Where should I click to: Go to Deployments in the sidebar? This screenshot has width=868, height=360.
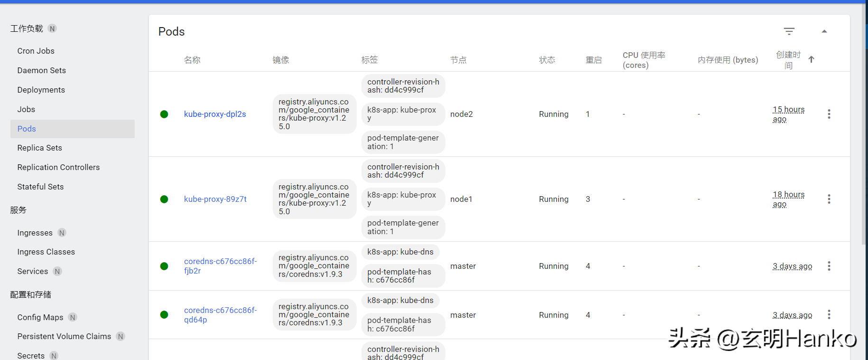pyautogui.click(x=41, y=90)
